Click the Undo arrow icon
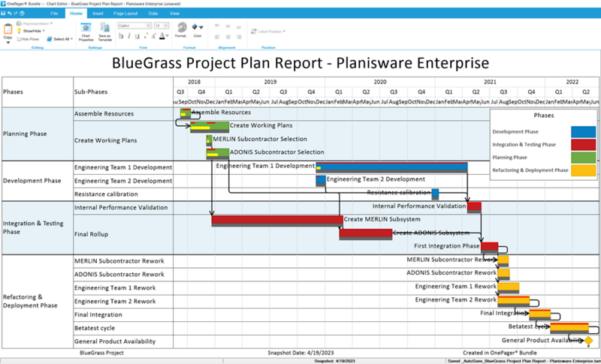 [9, 14]
